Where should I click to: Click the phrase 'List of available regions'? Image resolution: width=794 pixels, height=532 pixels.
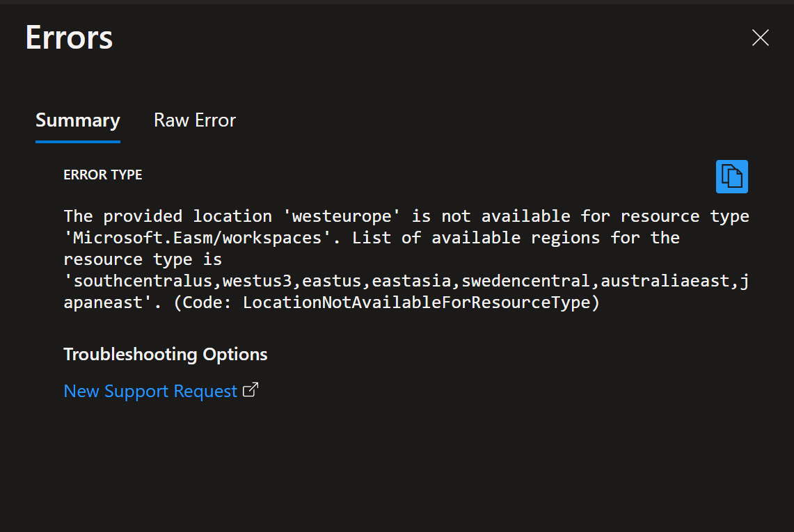475,237
